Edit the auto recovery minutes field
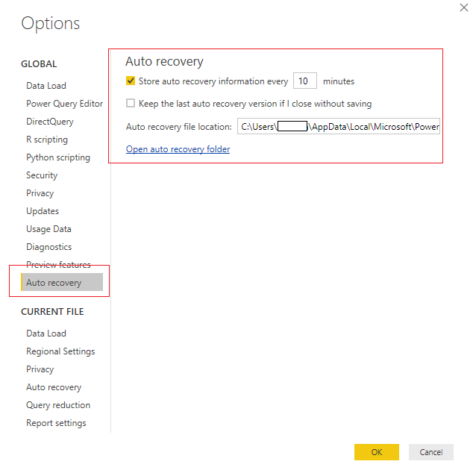476x476 pixels. [x=305, y=81]
